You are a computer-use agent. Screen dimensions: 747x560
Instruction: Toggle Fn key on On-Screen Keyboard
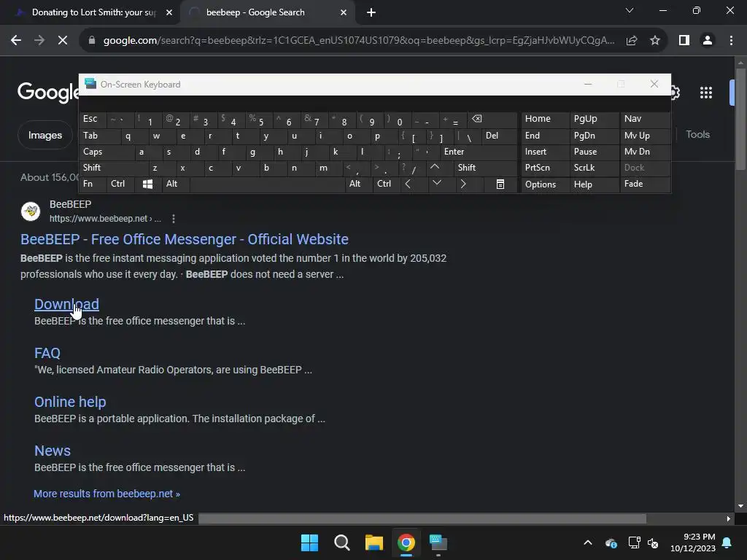coord(93,184)
